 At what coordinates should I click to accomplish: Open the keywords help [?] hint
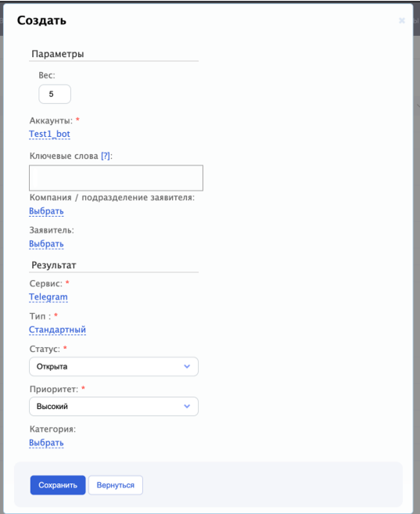click(105, 156)
